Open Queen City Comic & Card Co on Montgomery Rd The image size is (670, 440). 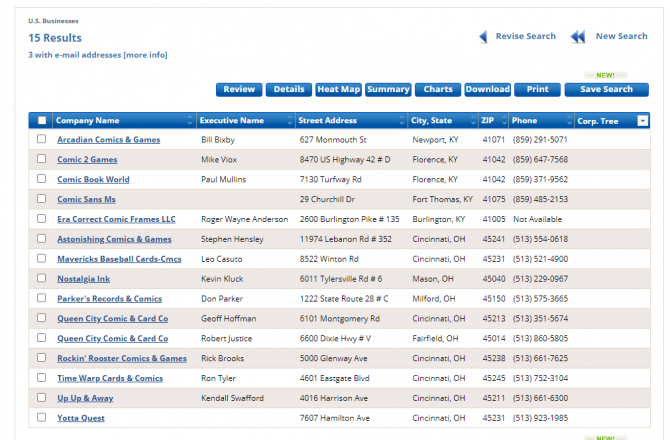click(112, 319)
